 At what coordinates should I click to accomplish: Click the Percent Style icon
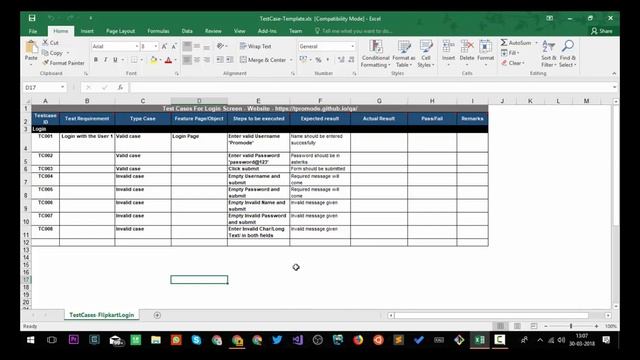(318, 60)
